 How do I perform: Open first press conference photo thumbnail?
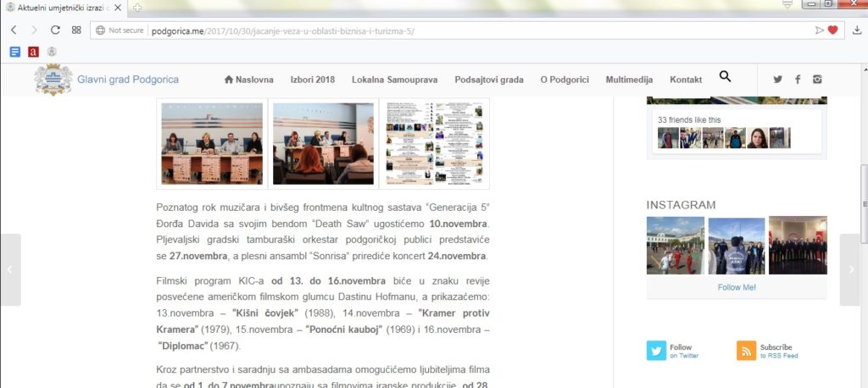[x=212, y=143]
